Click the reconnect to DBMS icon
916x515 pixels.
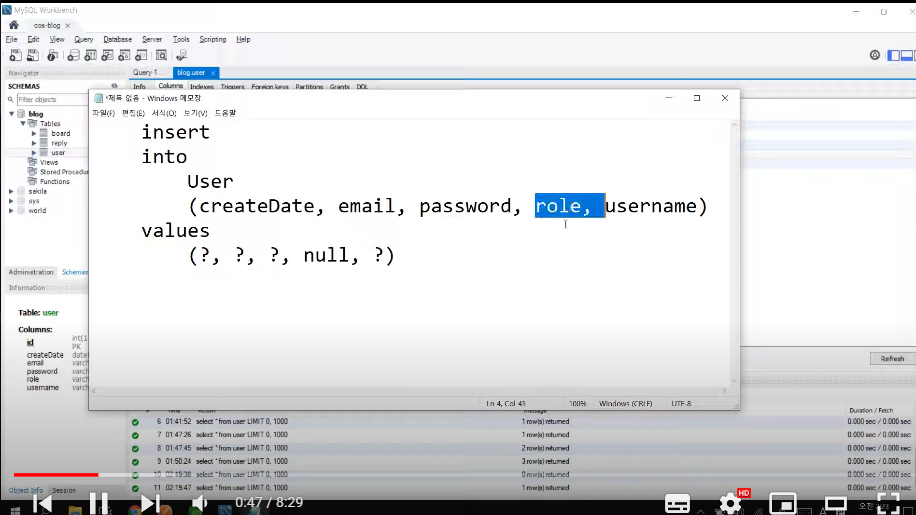(x=182, y=55)
